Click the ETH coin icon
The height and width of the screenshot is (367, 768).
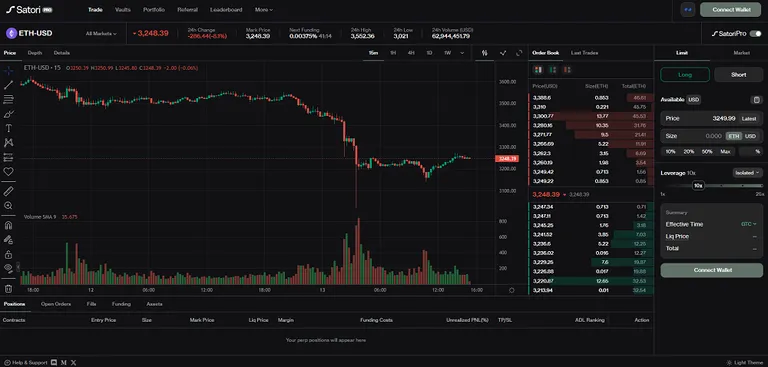pyautogui.click(x=11, y=33)
